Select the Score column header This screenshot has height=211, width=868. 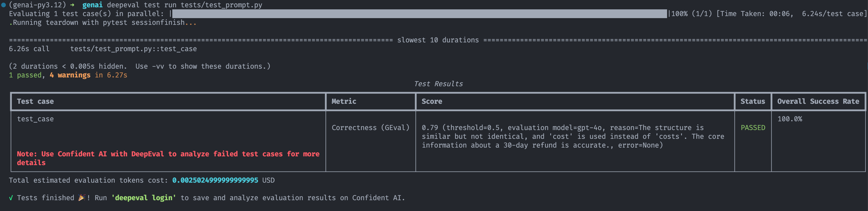[x=432, y=101]
